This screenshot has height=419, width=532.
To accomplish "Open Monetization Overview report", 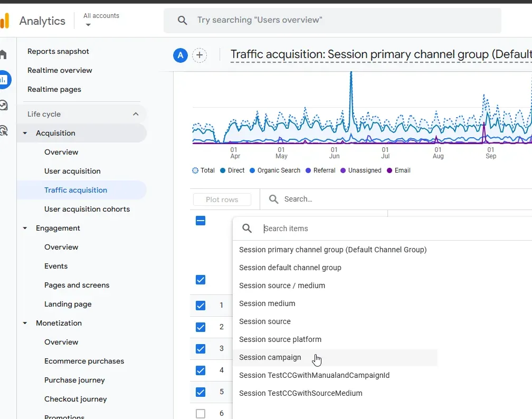I will point(61,342).
